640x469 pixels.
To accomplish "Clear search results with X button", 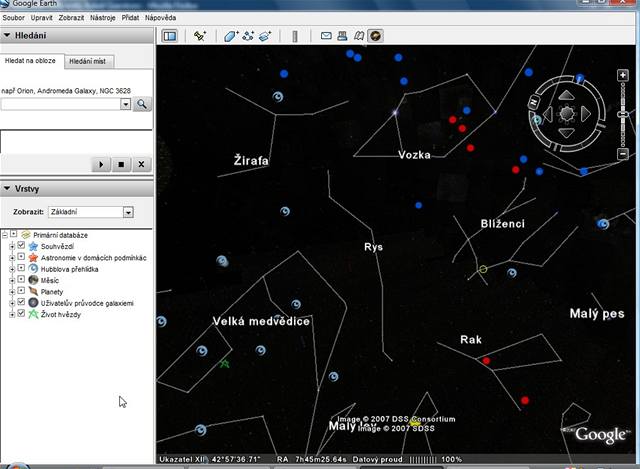I will click(141, 164).
